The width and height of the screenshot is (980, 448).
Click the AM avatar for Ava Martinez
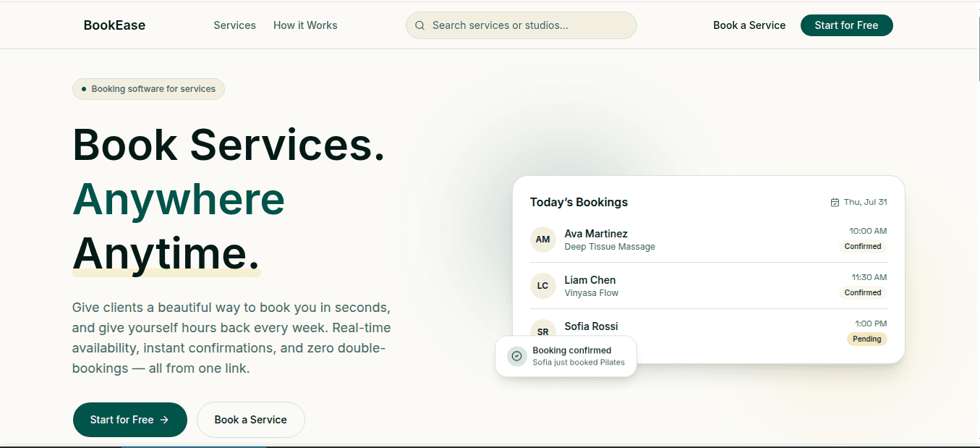tap(542, 240)
